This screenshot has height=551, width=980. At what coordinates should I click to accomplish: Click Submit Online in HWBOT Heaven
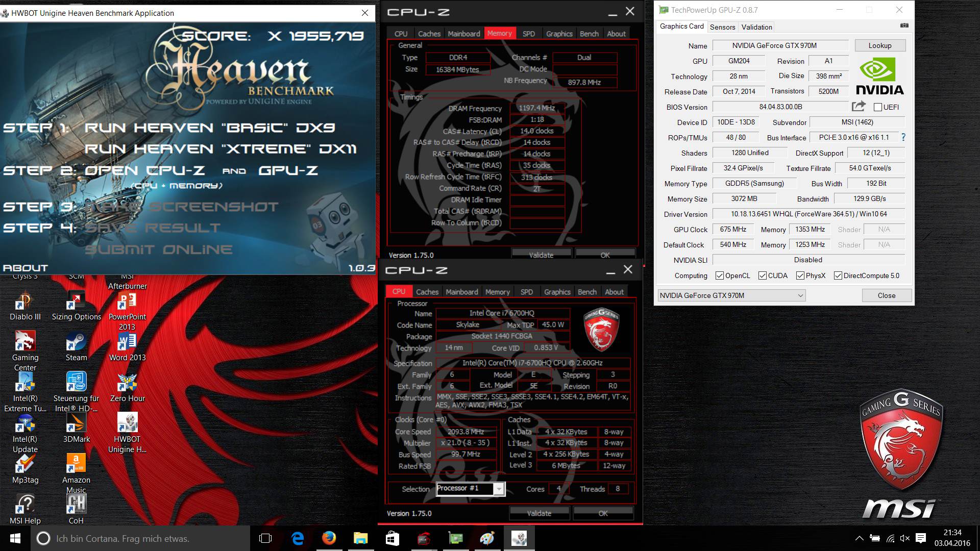(x=159, y=249)
